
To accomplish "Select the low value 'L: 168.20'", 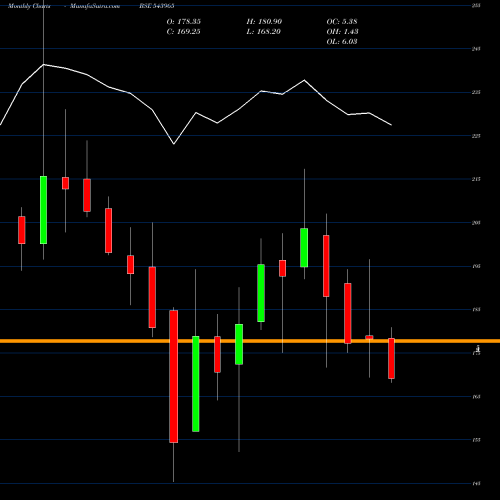I will click(x=264, y=32).
